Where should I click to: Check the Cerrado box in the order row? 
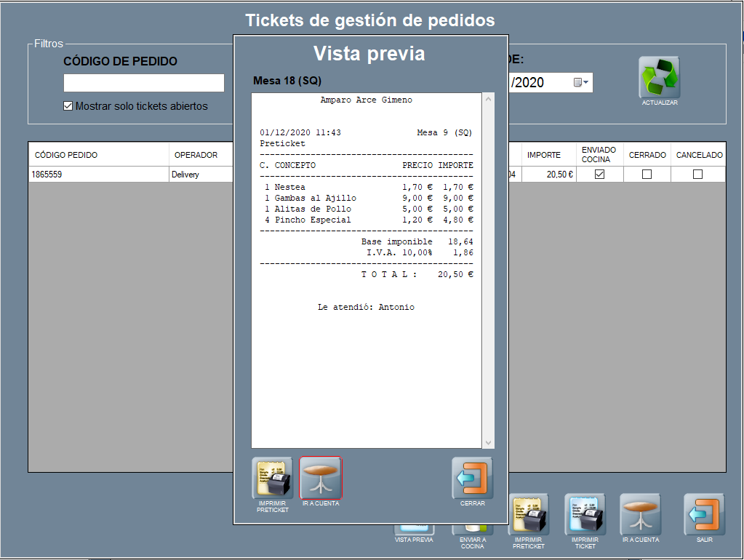pos(647,175)
